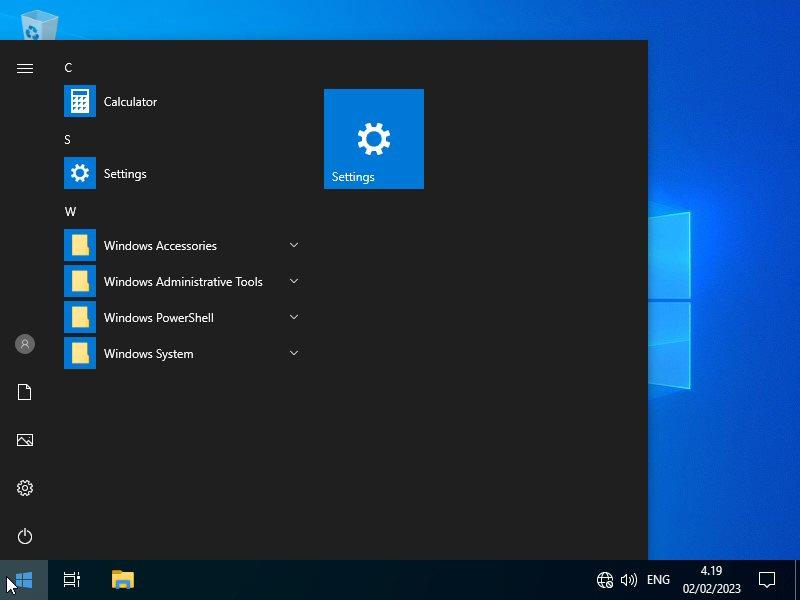
Task: Expand Windows Administrative Tools chevron
Action: [294, 281]
